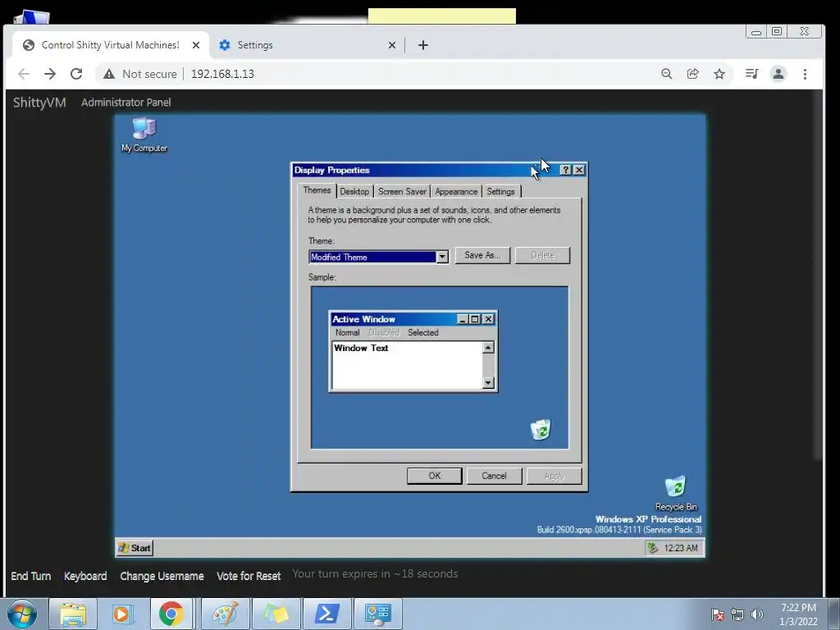Click the Action Center flag tray icon
The height and width of the screenshot is (630, 840).
[718, 614]
